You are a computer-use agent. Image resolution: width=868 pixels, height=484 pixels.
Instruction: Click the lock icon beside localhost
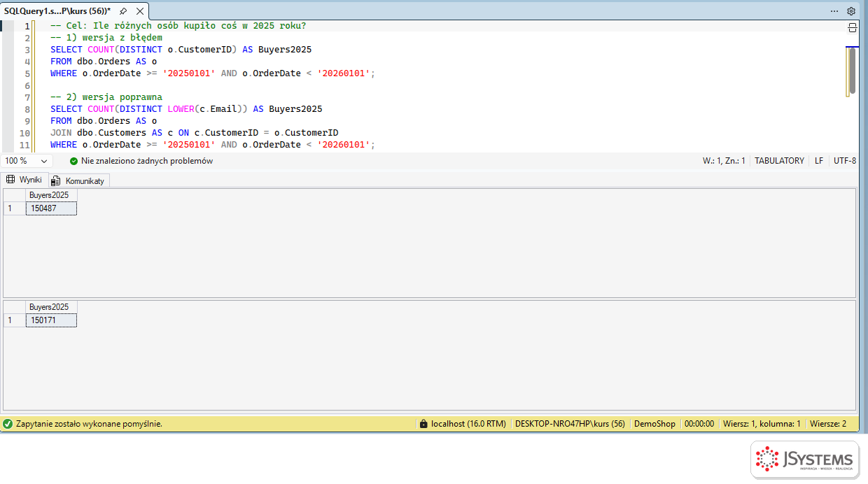(423, 424)
